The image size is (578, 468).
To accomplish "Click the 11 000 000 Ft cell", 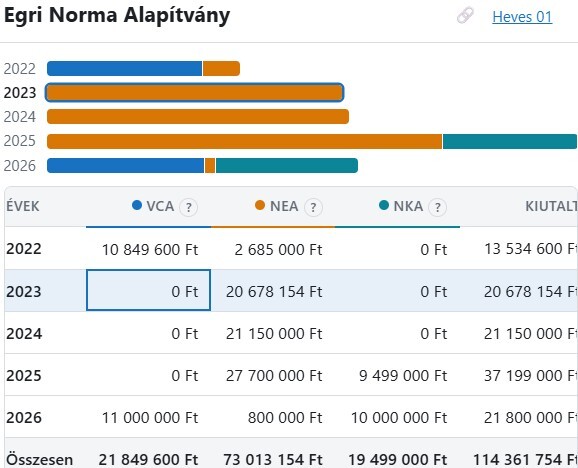I will (x=150, y=418).
